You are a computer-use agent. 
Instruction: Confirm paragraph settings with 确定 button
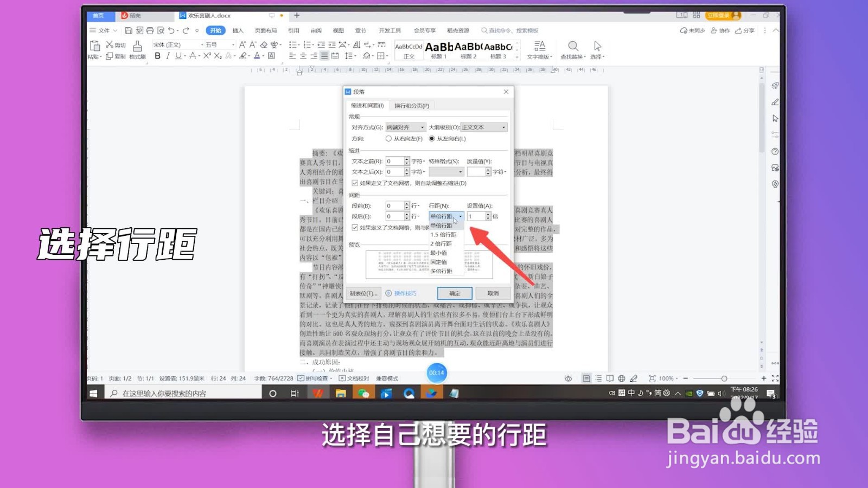click(x=454, y=293)
